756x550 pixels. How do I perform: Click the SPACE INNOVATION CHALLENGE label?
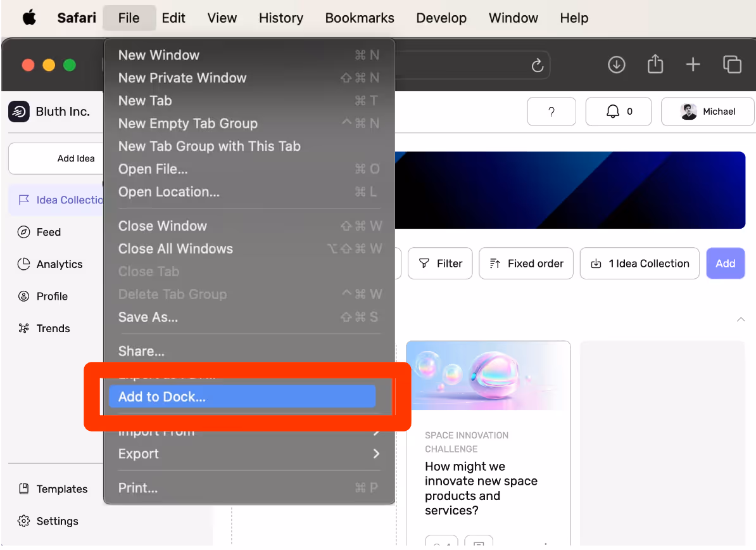click(x=466, y=442)
